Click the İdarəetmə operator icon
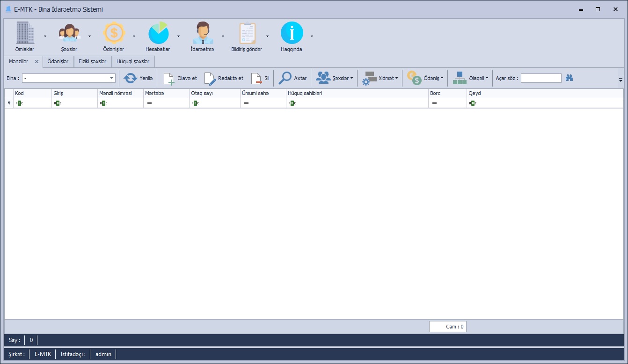The width and height of the screenshot is (628, 364). [x=202, y=33]
